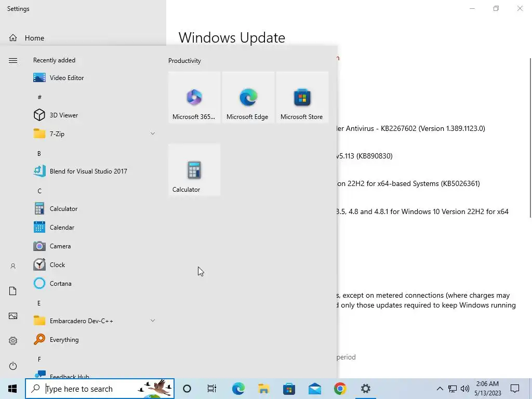
Task: Click the Productivity group heading
Action: tap(184, 61)
